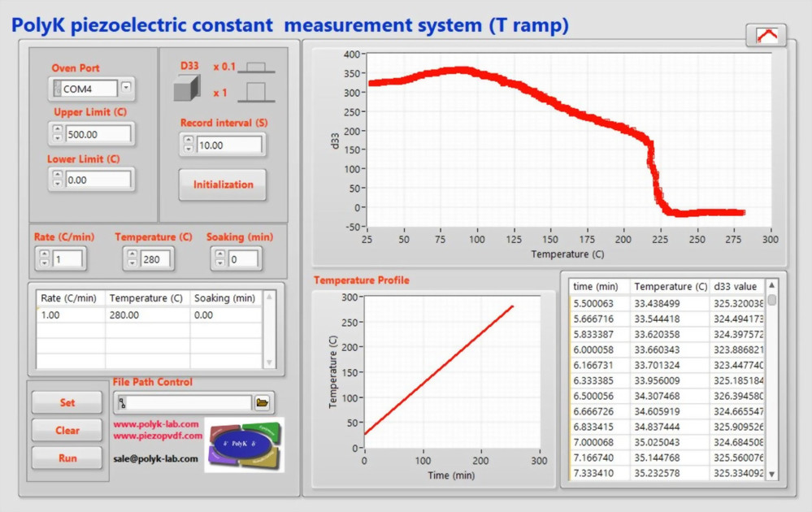Click the PolyK logo image
The image size is (812, 512).
tap(245, 445)
